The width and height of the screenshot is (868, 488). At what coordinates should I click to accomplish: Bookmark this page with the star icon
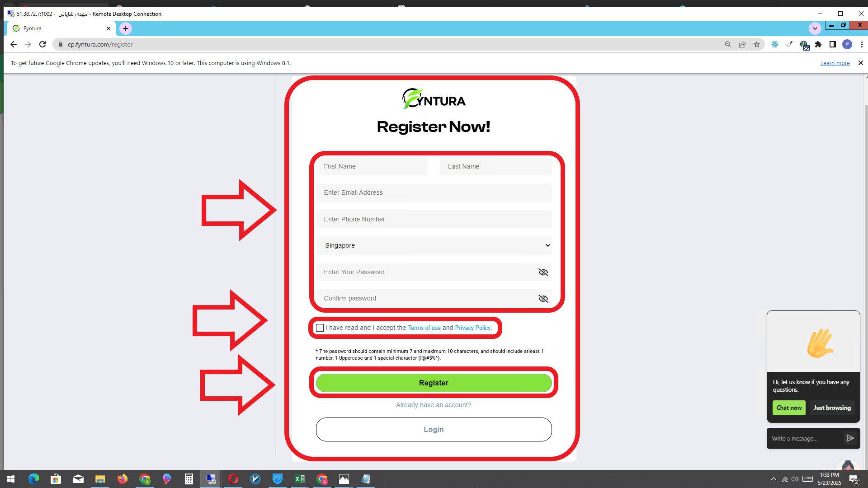pos(757,44)
